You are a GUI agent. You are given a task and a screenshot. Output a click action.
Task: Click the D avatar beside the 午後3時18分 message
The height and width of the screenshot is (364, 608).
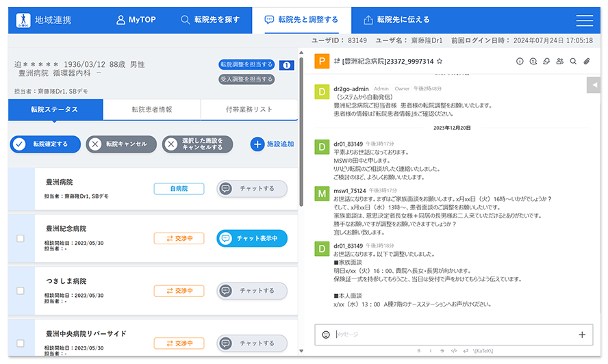322,248
